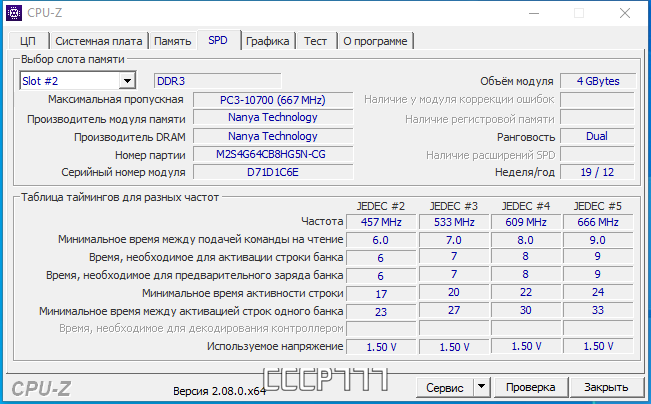The height and width of the screenshot is (404, 651).
Task: Minimize the CPU-Z window
Action: tap(534, 13)
